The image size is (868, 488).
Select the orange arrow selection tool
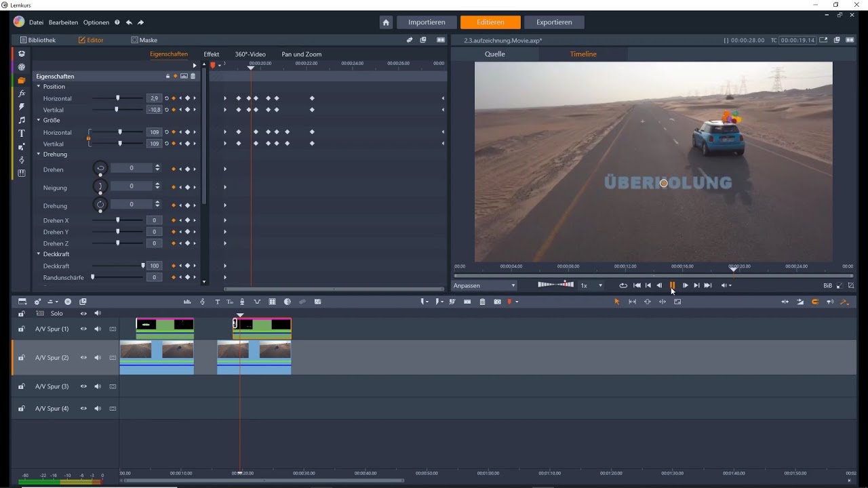pyautogui.click(x=617, y=302)
